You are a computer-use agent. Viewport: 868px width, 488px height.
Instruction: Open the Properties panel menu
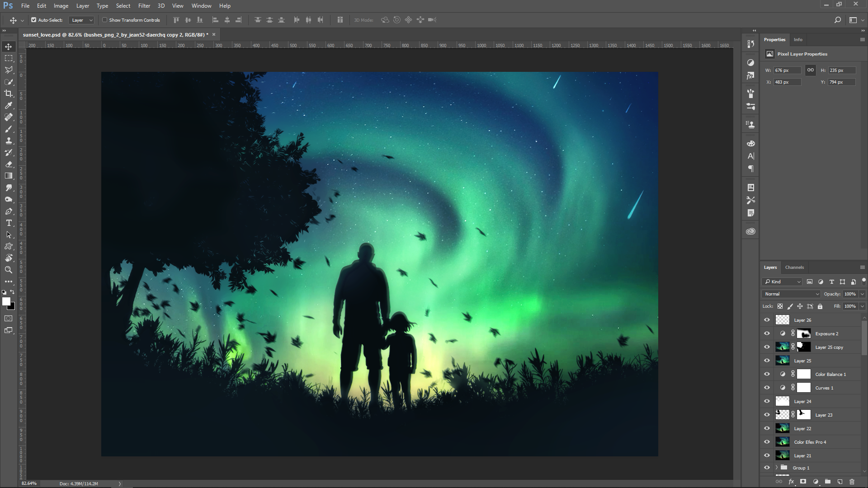[x=862, y=40]
